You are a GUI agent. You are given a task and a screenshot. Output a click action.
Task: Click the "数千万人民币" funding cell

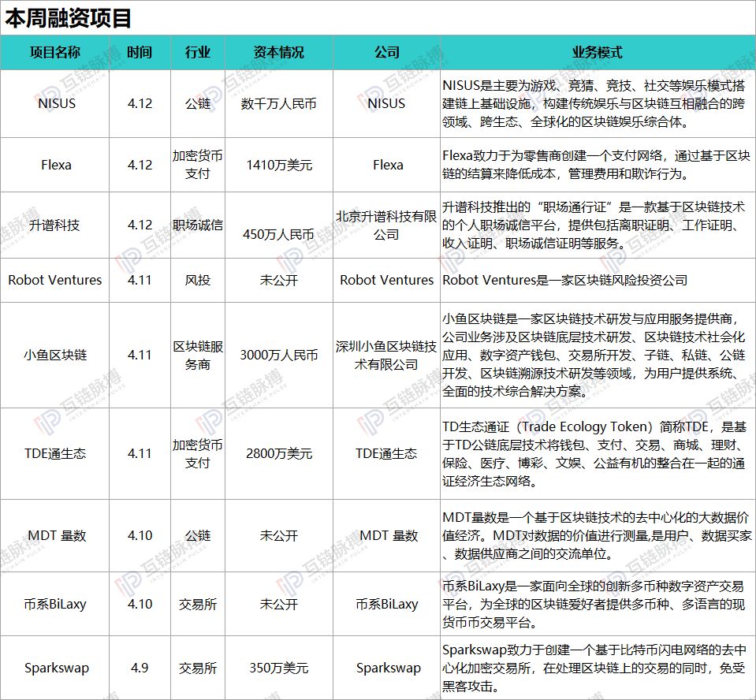tap(279, 103)
